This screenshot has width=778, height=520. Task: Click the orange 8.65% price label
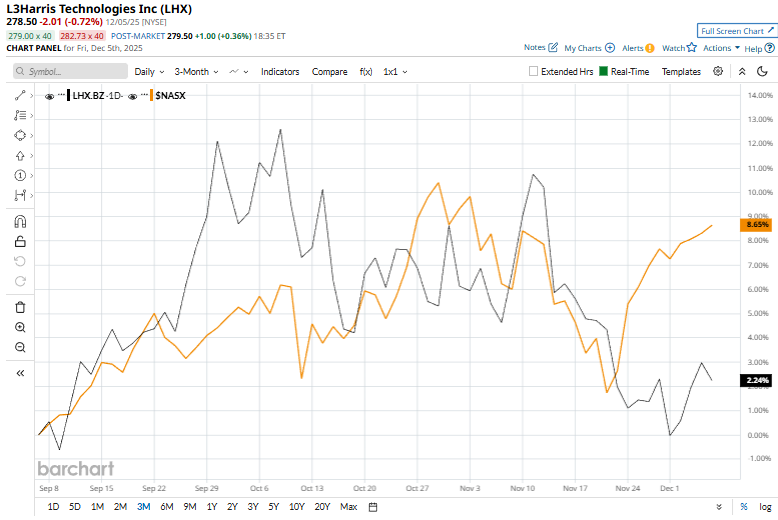click(756, 224)
